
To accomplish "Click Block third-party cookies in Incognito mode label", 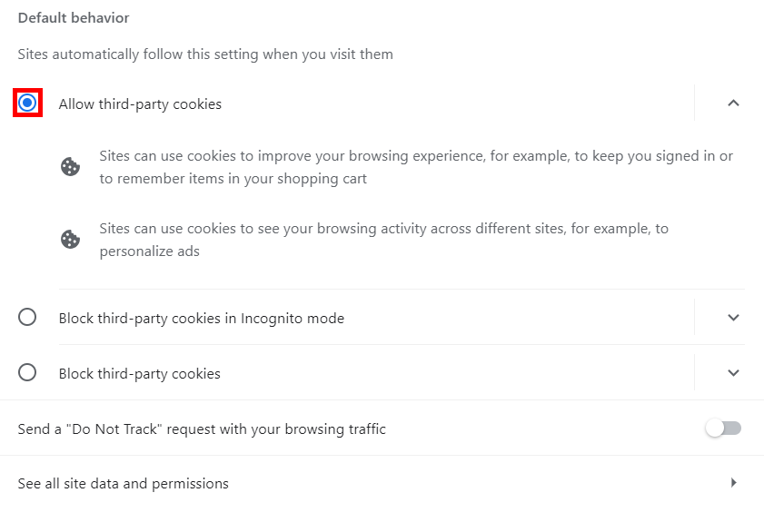I will tap(201, 318).
